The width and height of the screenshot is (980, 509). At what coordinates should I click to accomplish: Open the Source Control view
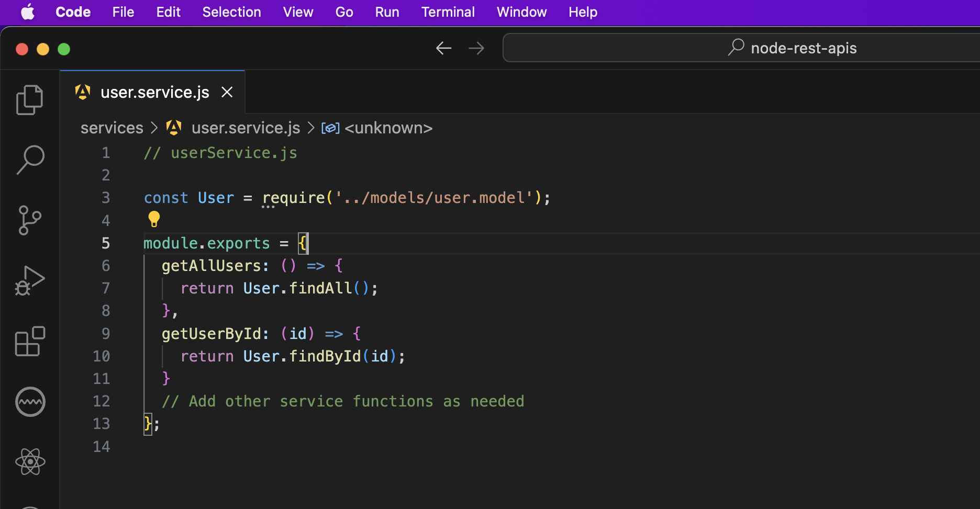(x=30, y=220)
